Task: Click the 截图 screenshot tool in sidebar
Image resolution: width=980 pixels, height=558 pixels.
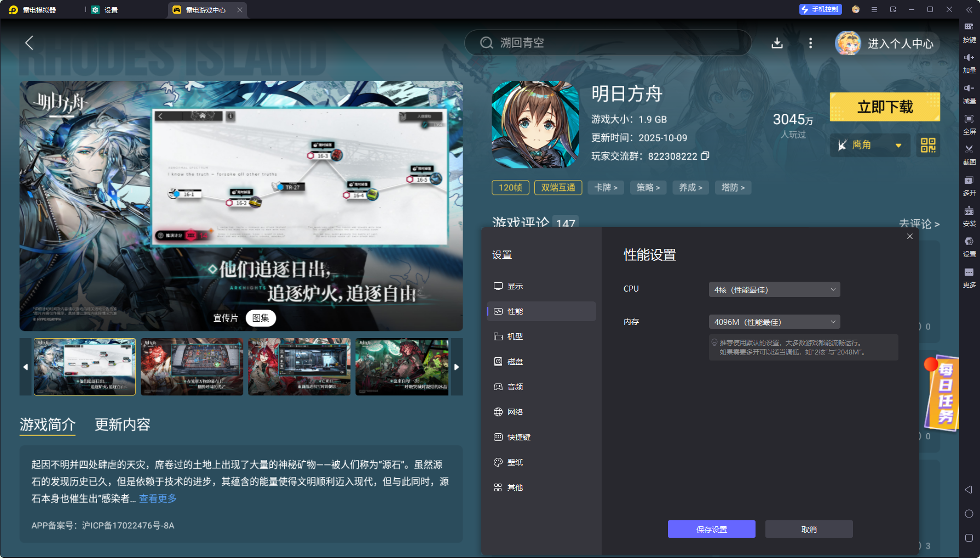Action: point(969,155)
